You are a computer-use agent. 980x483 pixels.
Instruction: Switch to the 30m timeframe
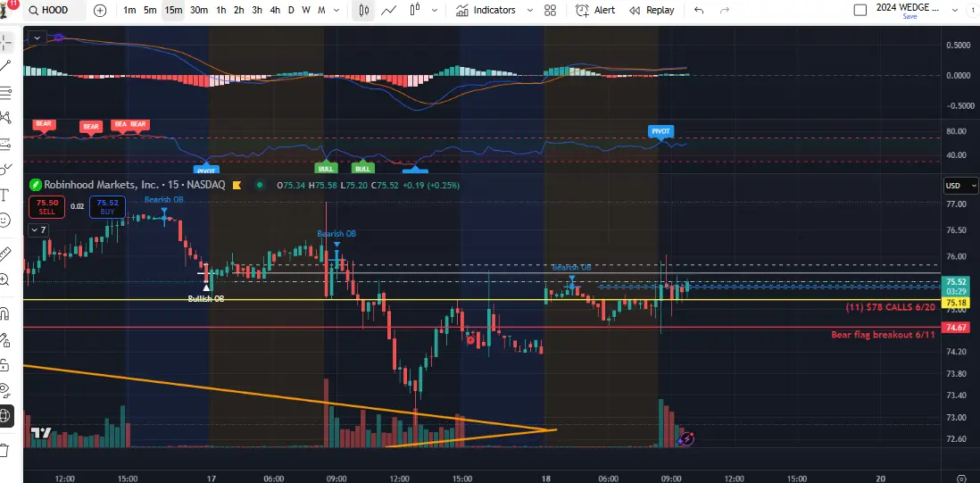coord(199,10)
